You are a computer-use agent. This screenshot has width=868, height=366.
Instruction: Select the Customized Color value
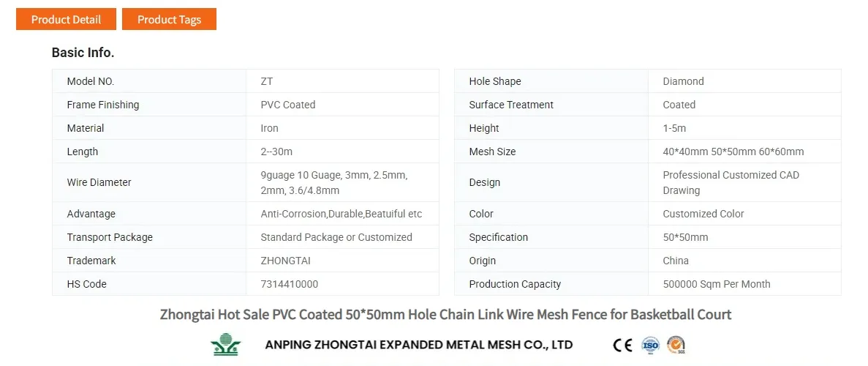pyautogui.click(x=703, y=214)
